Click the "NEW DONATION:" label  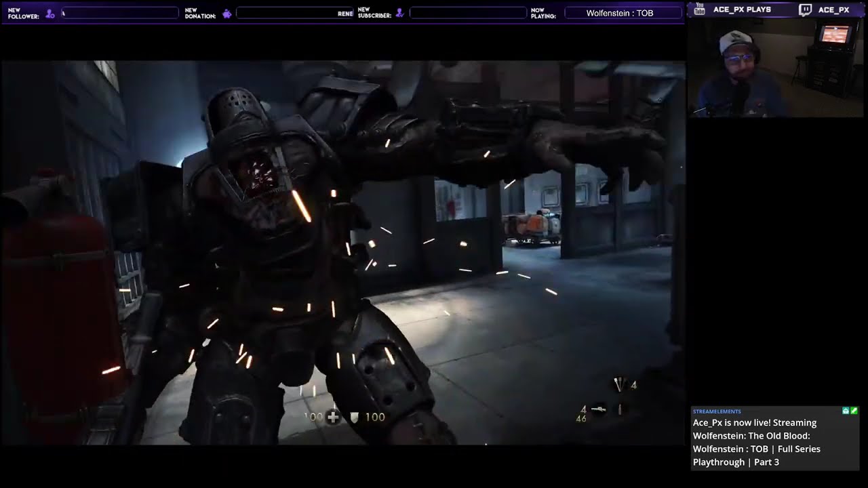click(x=200, y=13)
